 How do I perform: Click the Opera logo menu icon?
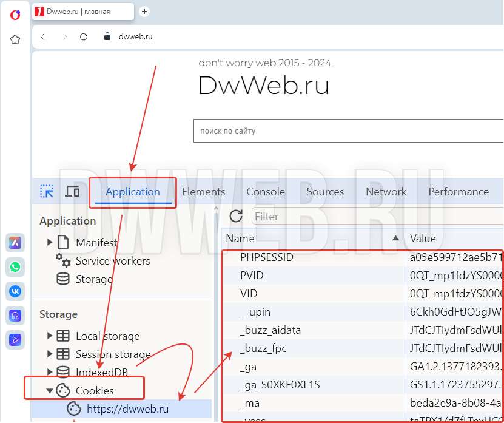pyautogui.click(x=15, y=15)
